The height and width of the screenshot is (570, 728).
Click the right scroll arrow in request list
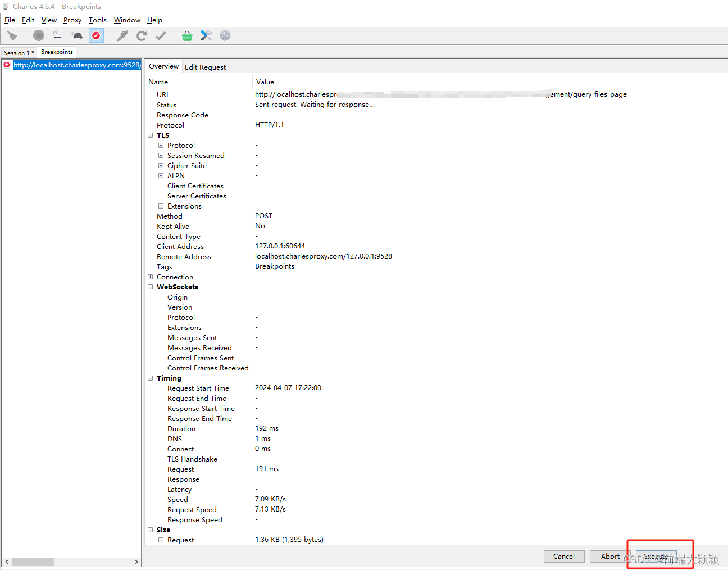pyautogui.click(x=136, y=562)
